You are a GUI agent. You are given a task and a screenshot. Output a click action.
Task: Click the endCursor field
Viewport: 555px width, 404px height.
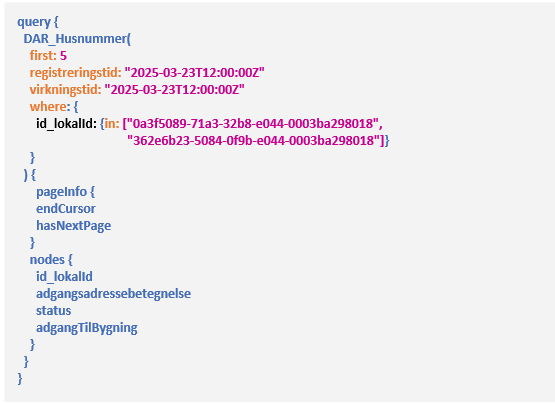(66, 209)
